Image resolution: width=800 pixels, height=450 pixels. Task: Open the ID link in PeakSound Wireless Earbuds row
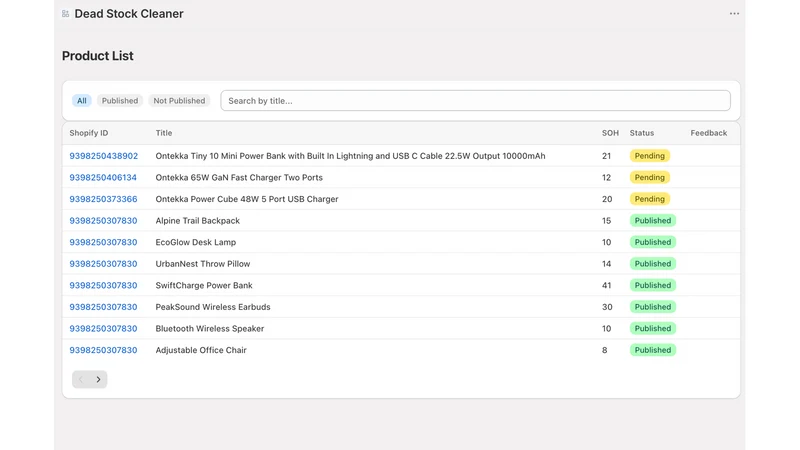103,307
